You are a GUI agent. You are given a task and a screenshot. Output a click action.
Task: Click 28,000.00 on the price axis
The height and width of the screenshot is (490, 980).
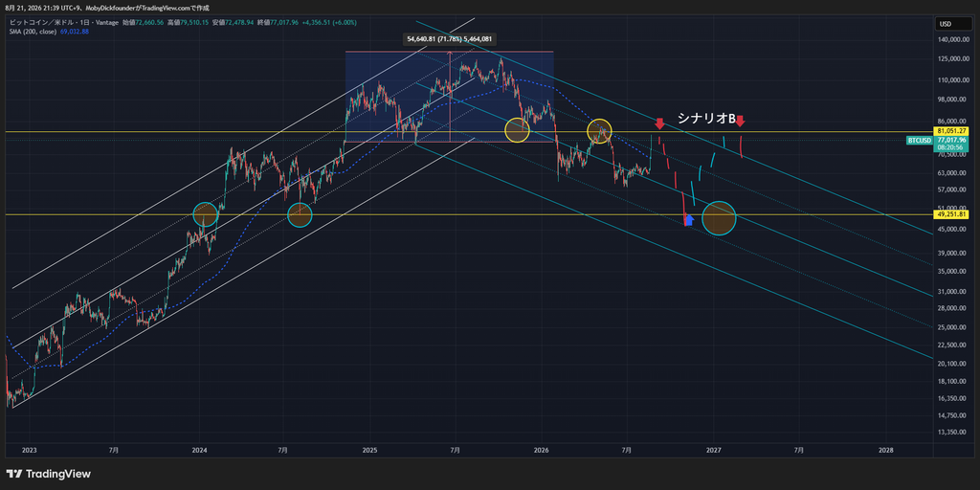pyautogui.click(x=952, y=309)
